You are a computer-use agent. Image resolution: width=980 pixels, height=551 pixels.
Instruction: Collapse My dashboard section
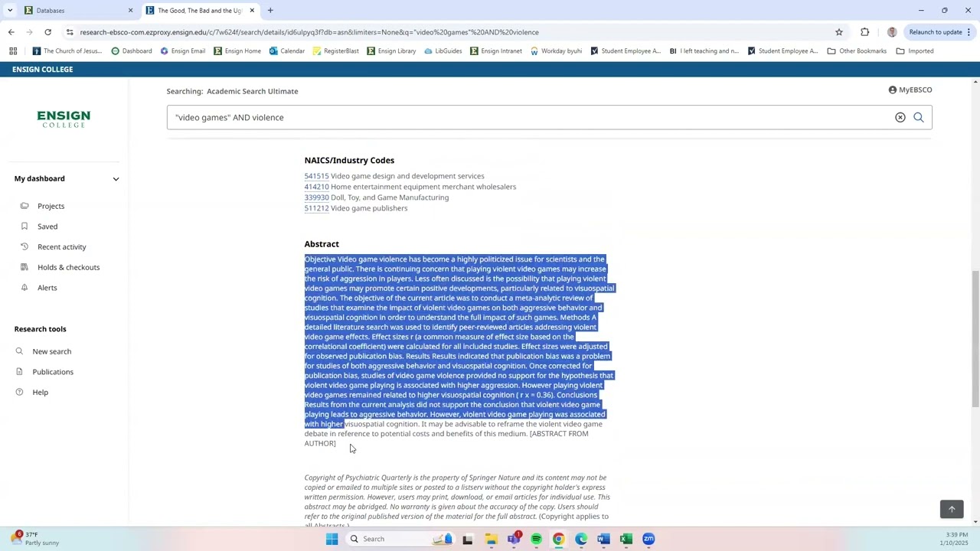pyautogui.click(x=116, y=178)
